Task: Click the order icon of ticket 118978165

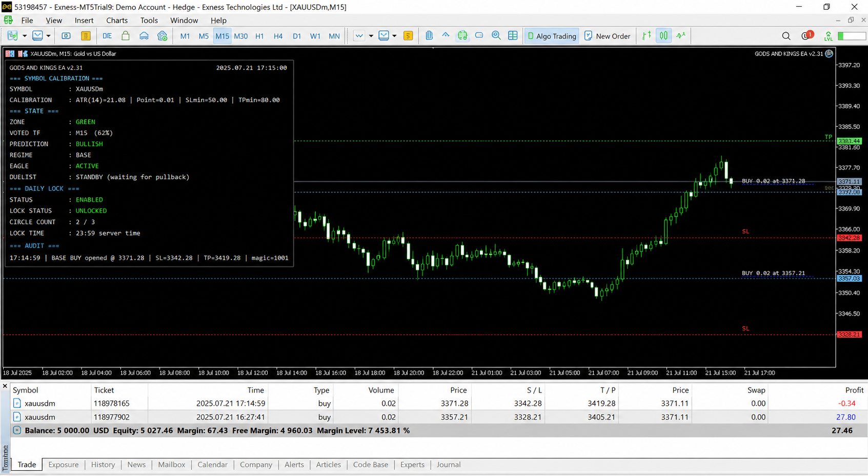Action: click(x=17, y=403)
